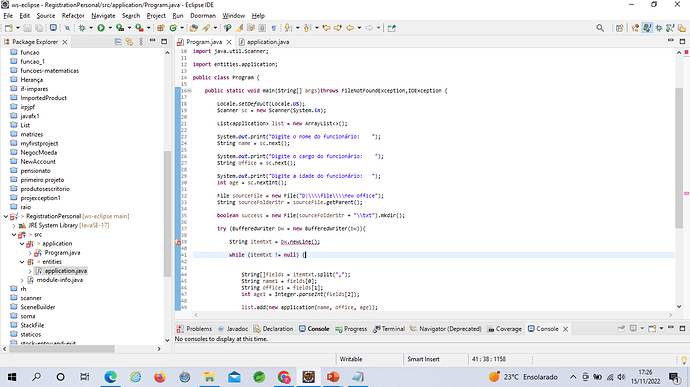Open the Problems view tab
690x387 pixels.
(x=194, y=329)
